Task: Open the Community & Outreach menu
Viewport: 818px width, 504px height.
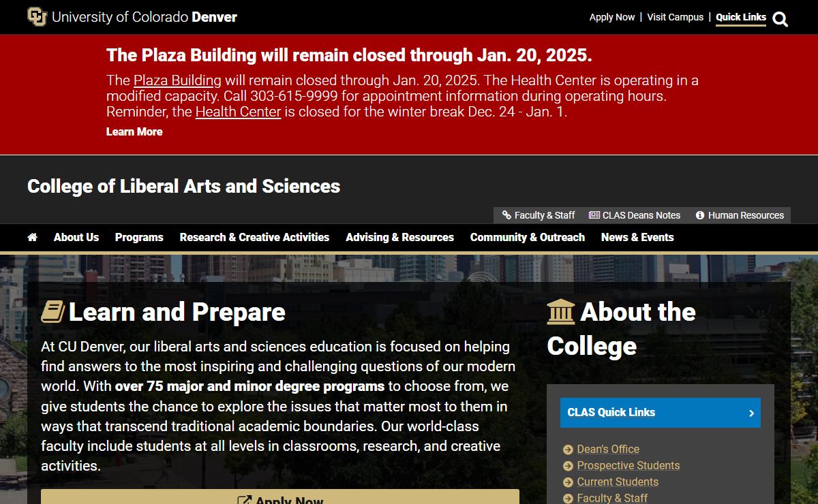Action: click(528, 237)
